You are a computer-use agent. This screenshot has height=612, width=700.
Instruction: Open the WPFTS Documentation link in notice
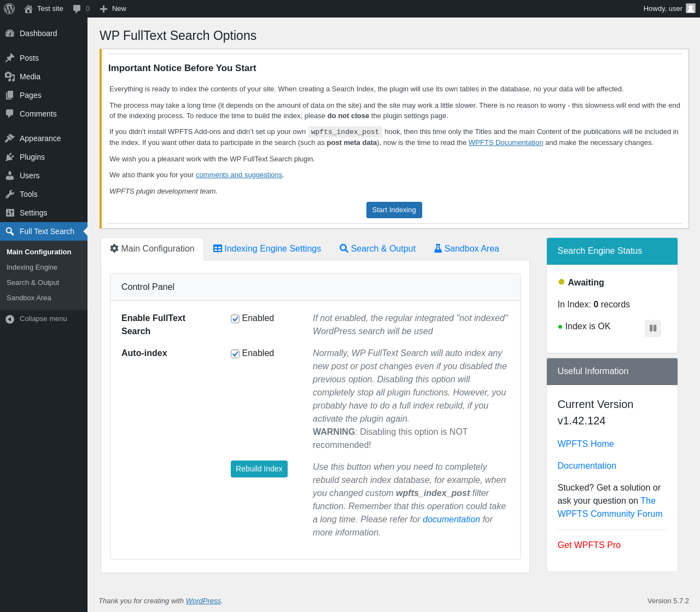506,143
